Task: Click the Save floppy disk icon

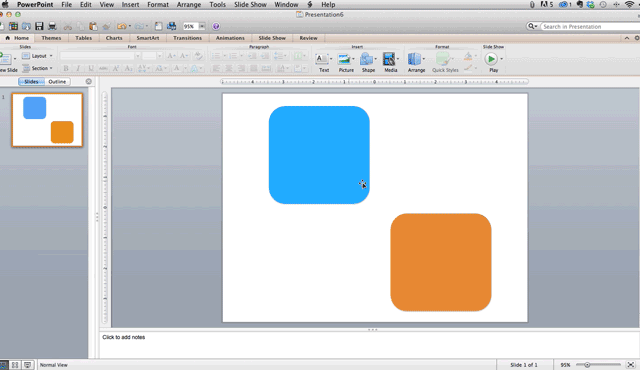Action: [39, 26]
